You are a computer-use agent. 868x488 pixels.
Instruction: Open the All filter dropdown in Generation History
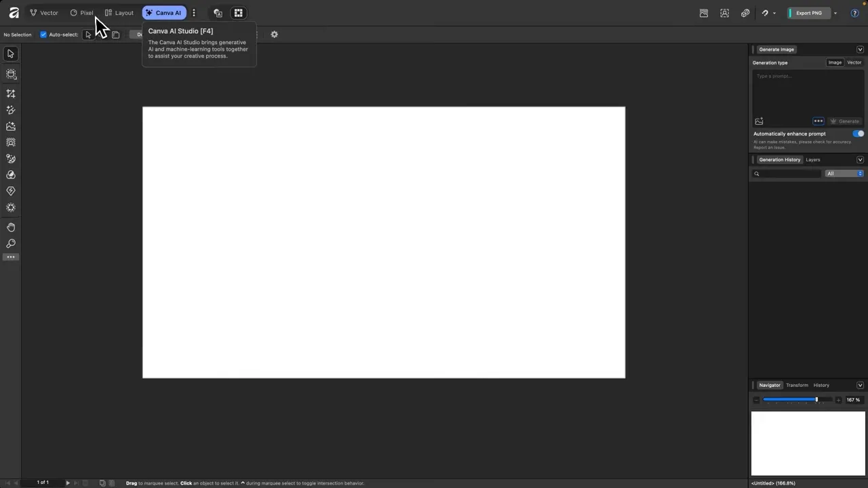click(x=843, y=174)
